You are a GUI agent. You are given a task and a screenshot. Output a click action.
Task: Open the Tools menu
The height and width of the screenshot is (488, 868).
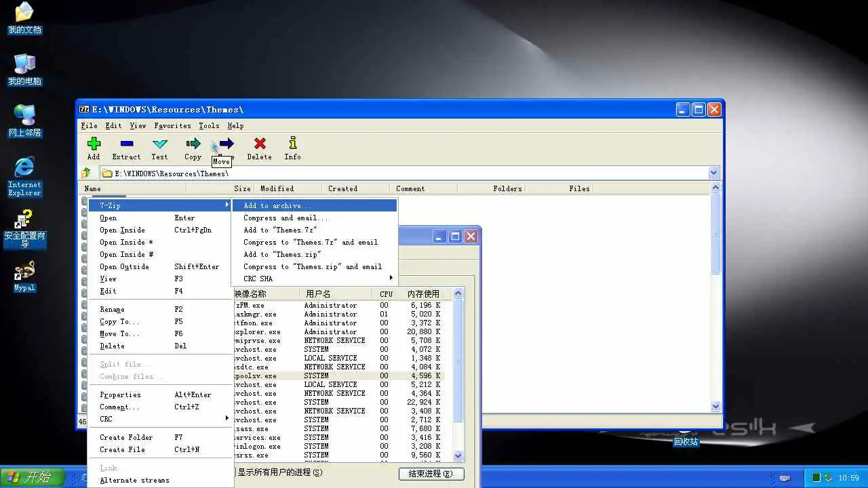[209, 125]
